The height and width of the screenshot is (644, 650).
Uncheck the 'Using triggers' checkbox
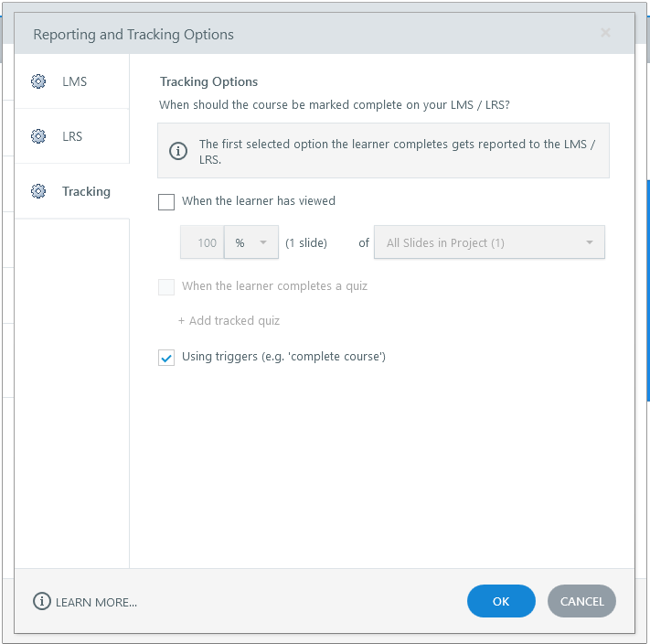pyautogui.click(x=166, y=357)
